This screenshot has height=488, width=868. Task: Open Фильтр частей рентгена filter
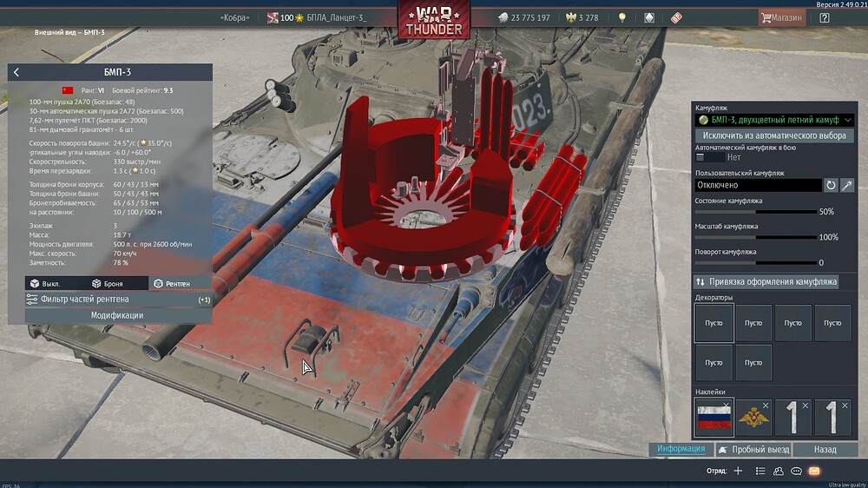118,299
